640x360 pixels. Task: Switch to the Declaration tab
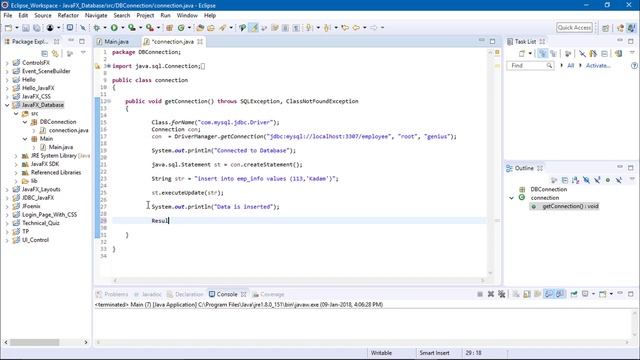coord(184,294)
